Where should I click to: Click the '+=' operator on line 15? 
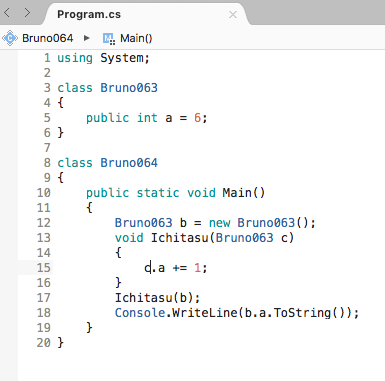[180, 268]
